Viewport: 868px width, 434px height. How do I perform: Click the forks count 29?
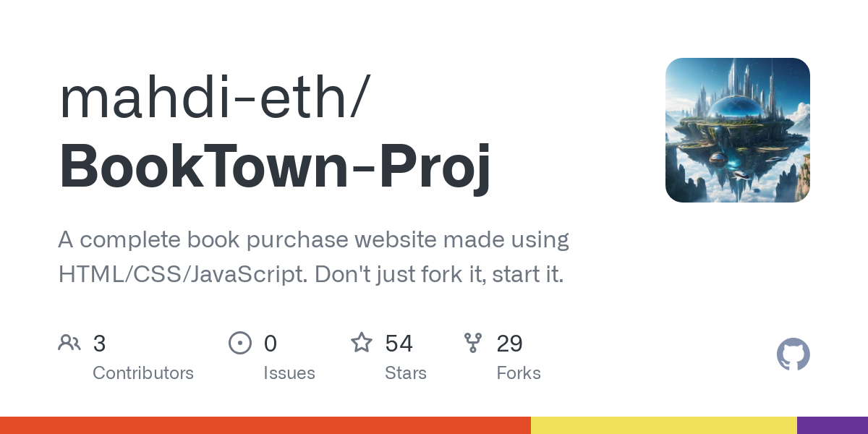(509, 343)
